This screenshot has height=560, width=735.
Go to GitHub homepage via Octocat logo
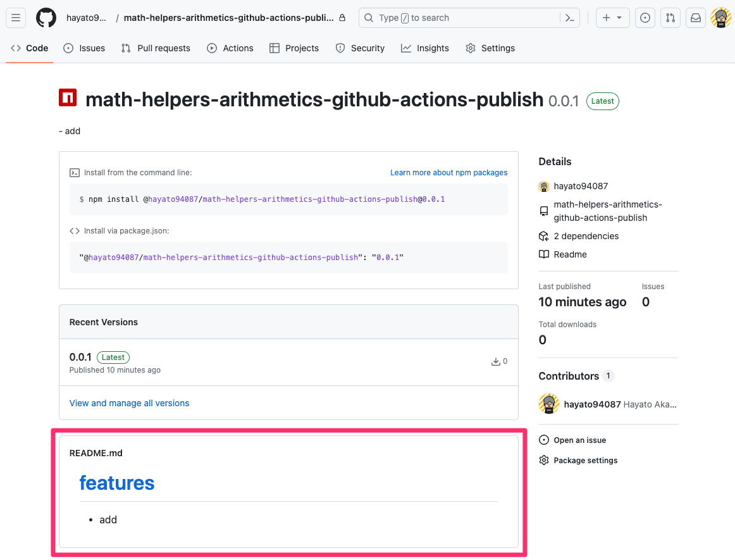click(46, 18)
